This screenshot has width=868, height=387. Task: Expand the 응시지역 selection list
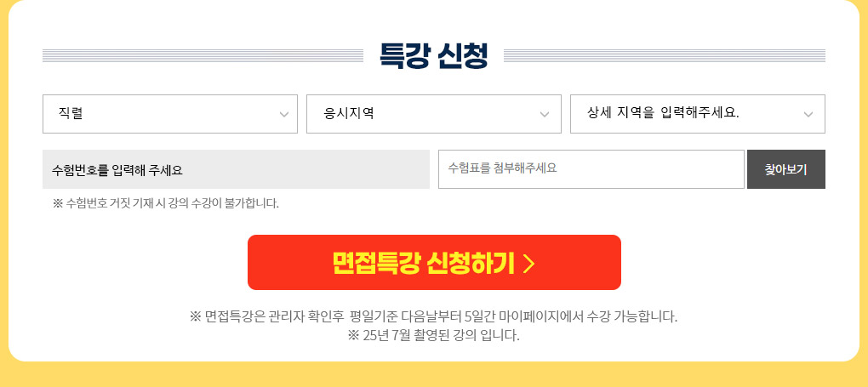coord(434,114)
